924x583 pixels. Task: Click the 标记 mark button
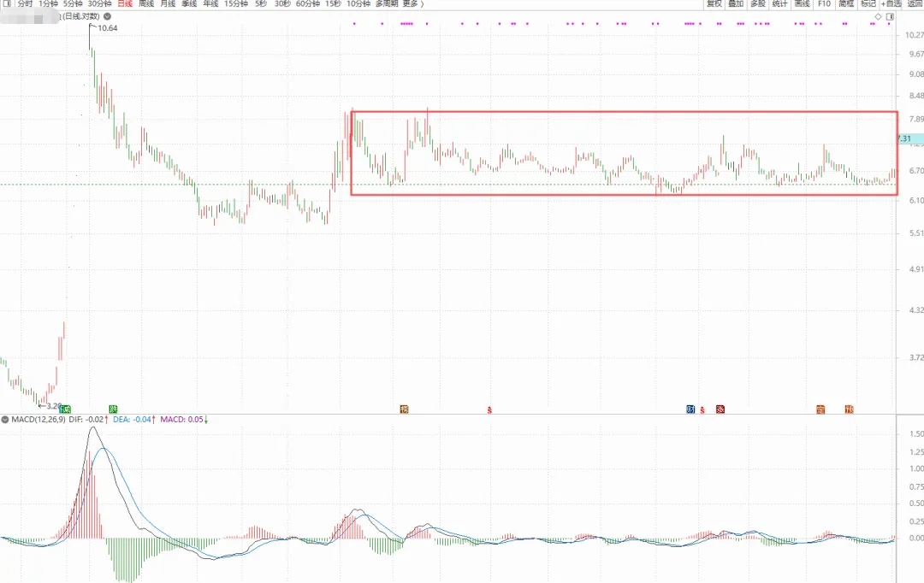pyautogui.click(x=868, y=3)
